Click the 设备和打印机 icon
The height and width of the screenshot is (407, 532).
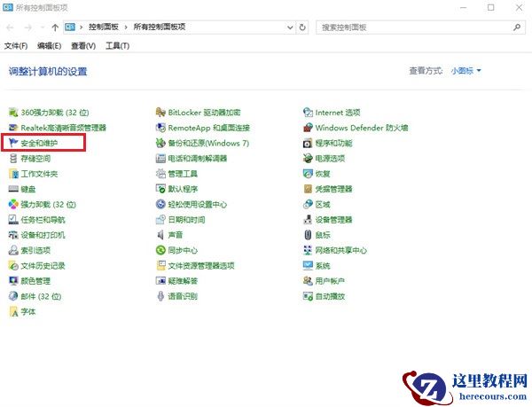13,235
